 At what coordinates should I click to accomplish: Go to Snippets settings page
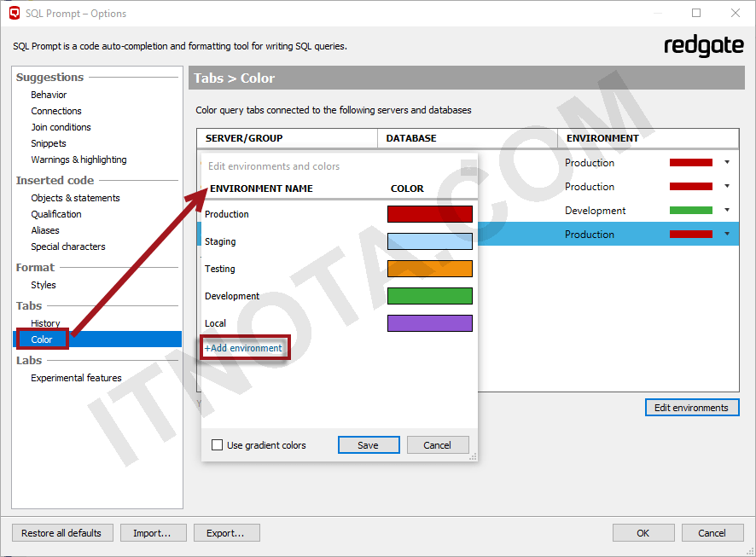pos(49,143)
